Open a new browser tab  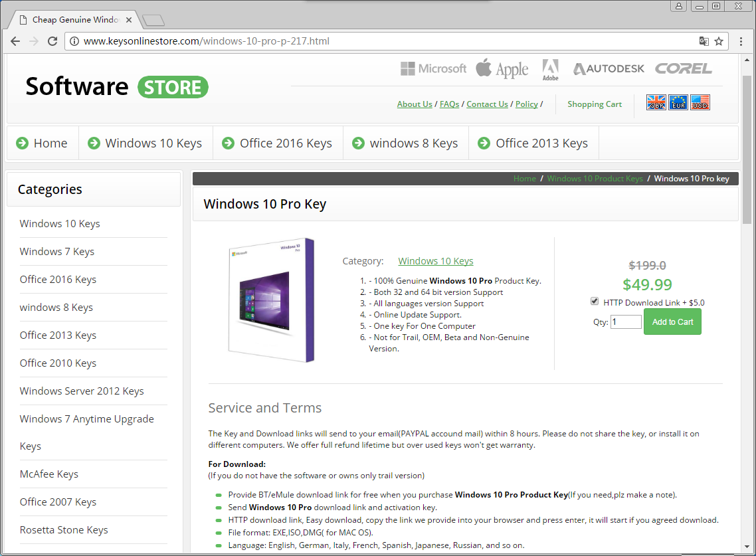coord(154,20)
